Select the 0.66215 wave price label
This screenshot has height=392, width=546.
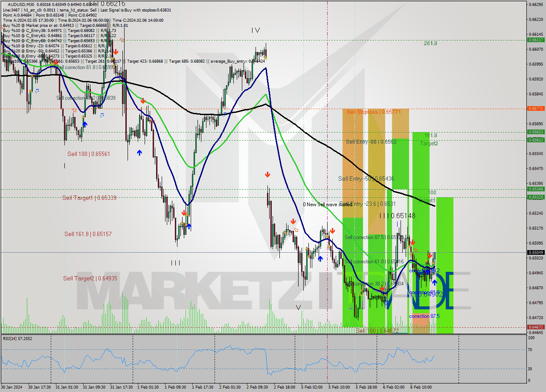click(x=113, y=3)
